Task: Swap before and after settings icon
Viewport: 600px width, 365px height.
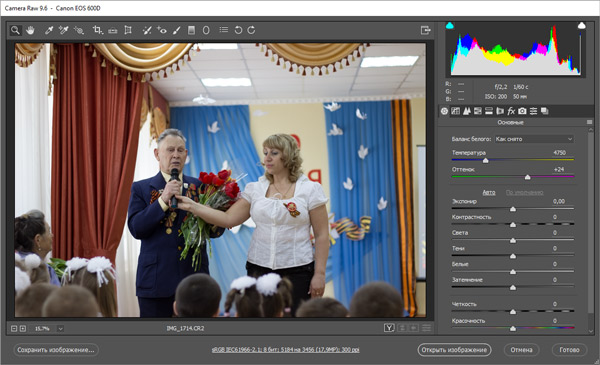Action: (x=402, y=328)
